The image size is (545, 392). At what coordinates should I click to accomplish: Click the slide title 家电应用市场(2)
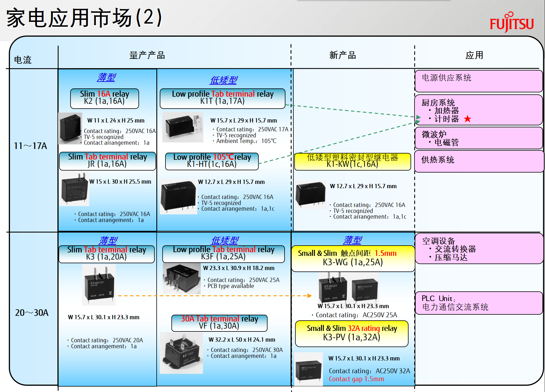click(84, 18)
